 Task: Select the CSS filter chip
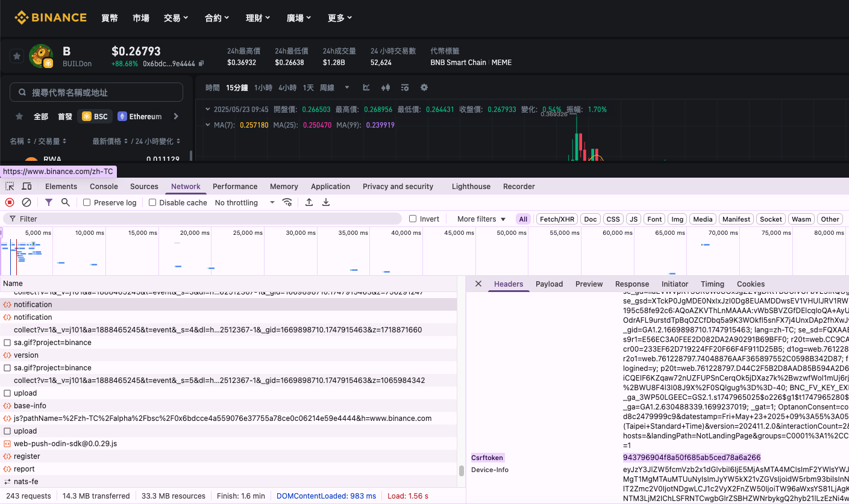[x=613, y=219]
